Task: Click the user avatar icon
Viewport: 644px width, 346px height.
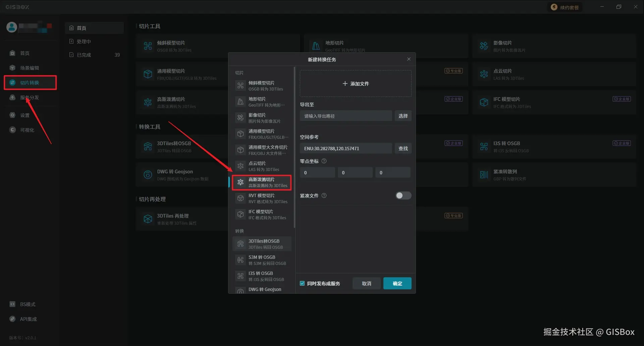Action: click(x=12, y=27)
